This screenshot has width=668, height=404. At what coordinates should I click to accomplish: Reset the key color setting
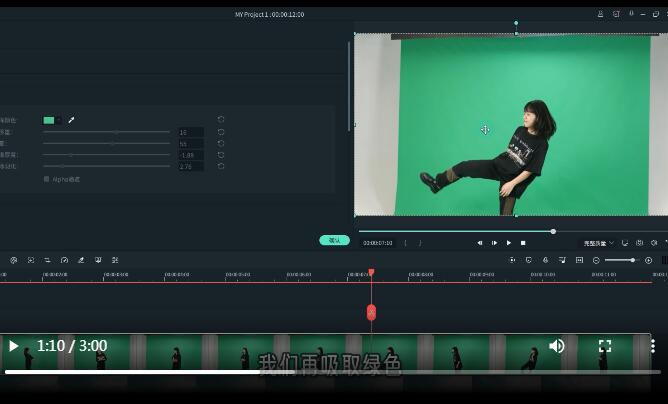coord(221,120)
